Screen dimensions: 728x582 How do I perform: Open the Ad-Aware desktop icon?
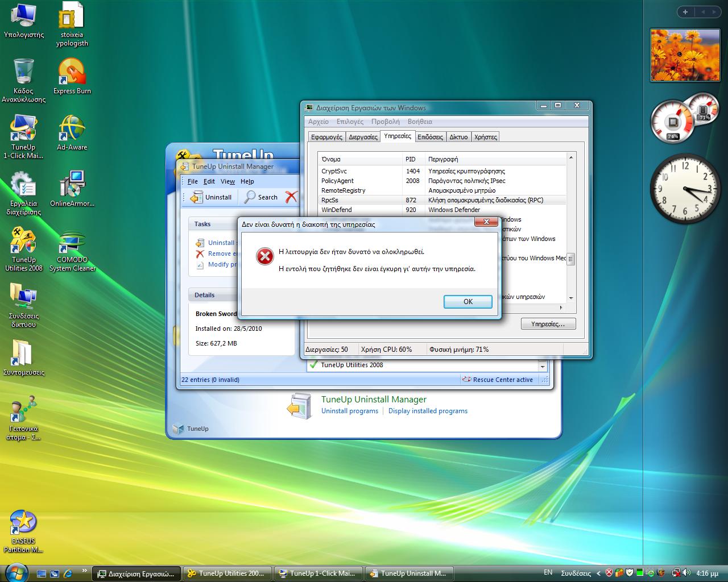72,132
